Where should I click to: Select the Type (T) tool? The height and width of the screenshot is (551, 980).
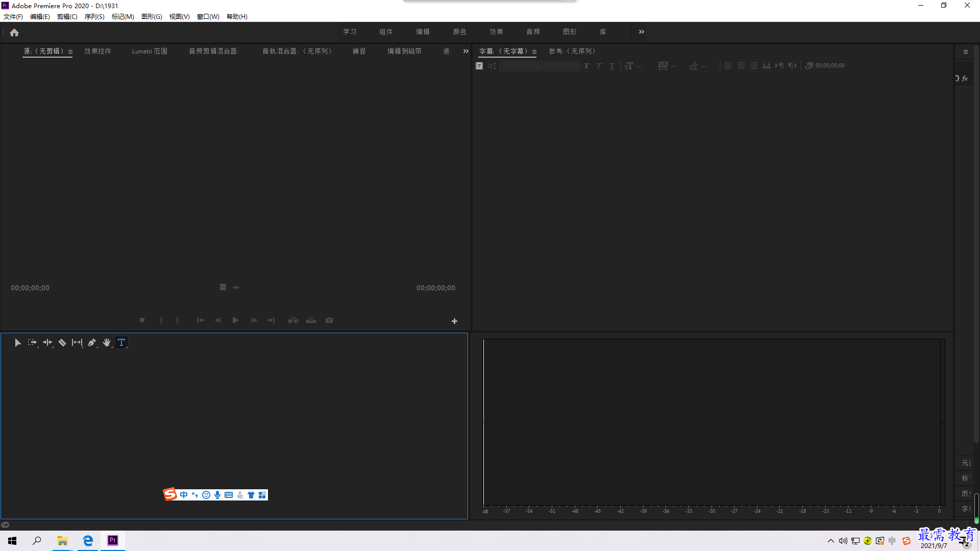121,343
